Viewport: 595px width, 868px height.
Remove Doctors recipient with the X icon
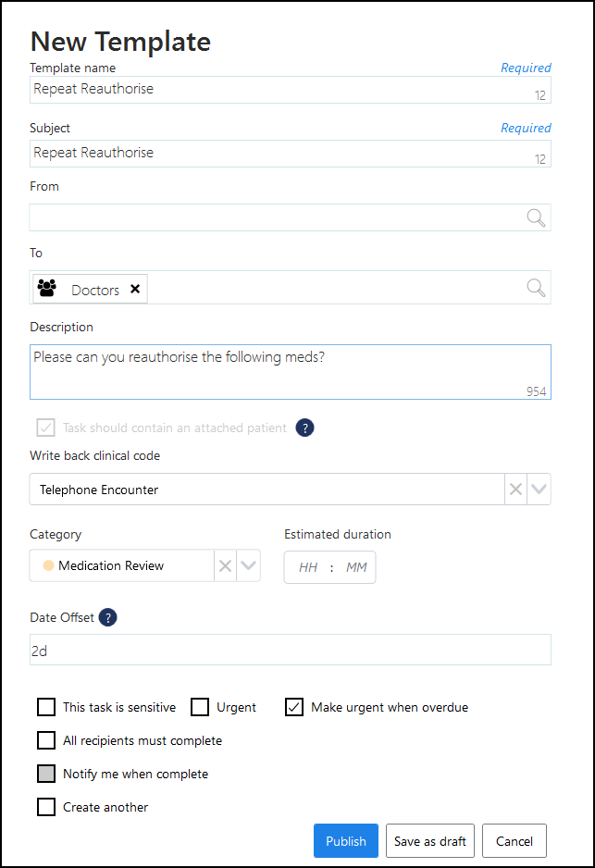[x=135, y=289]
